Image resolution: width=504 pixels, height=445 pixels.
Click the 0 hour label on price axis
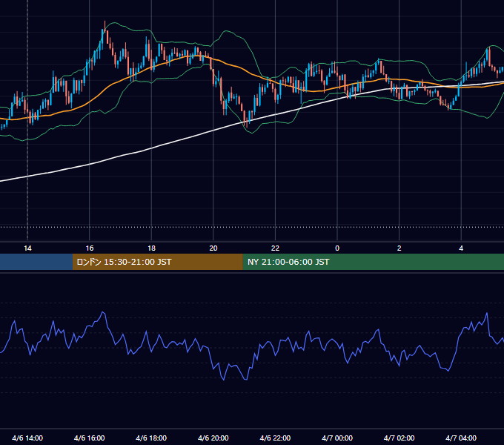(x=337, y=248)
